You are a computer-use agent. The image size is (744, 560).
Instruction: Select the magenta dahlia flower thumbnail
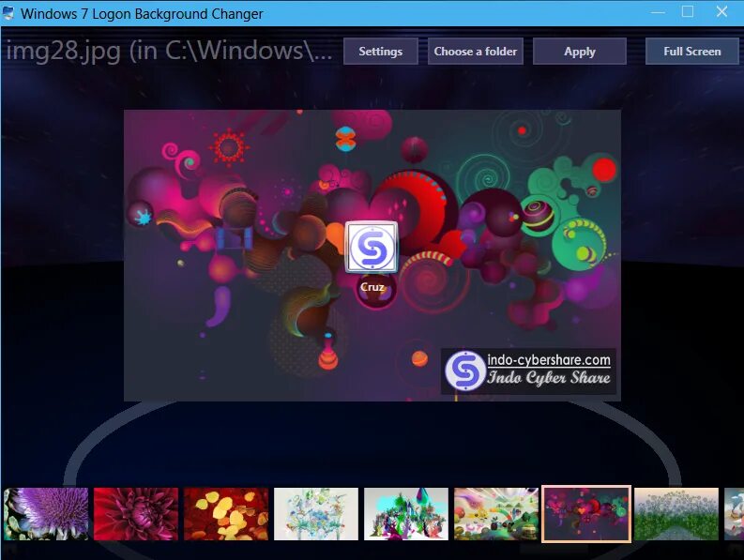click(136, 514)
